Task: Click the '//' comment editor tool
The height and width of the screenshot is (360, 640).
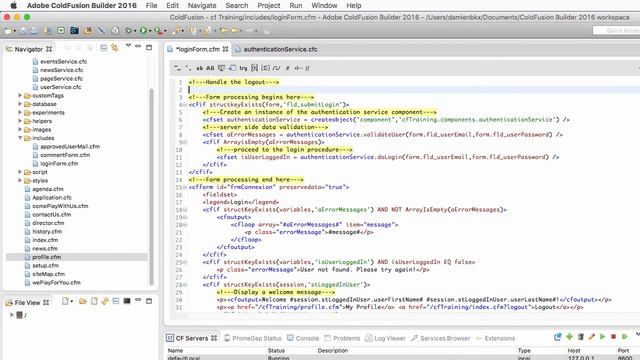Action: click(x=307, y=68)
